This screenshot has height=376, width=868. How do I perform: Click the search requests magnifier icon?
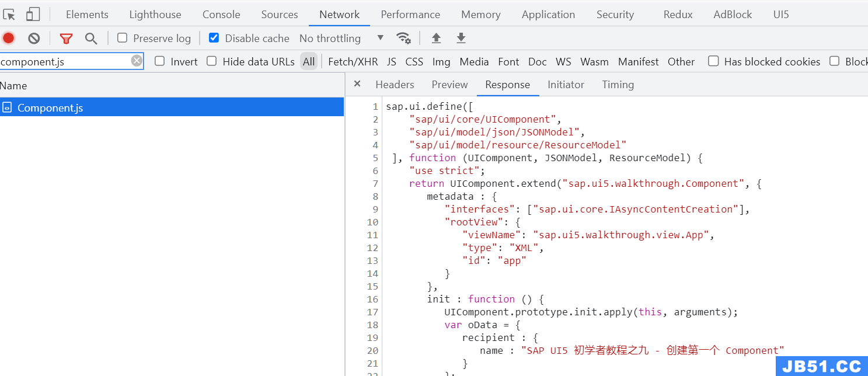(x=90, y=38)
